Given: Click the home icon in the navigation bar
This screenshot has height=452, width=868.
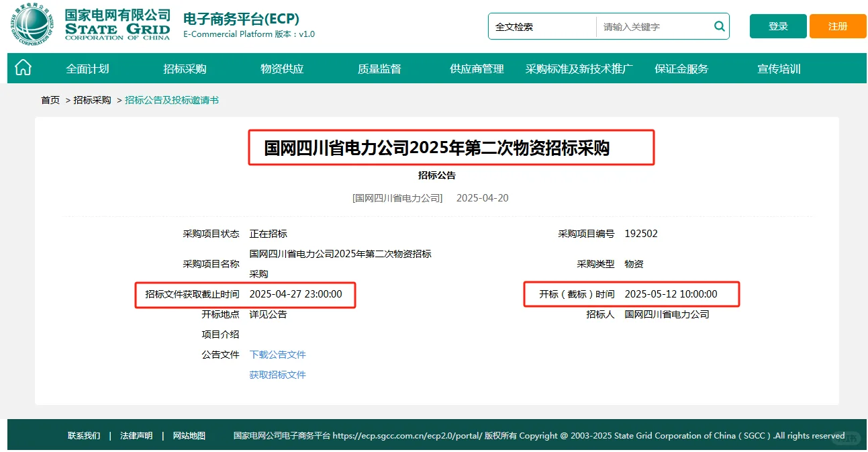Looking at the screenshot, I should click(23, 68).
